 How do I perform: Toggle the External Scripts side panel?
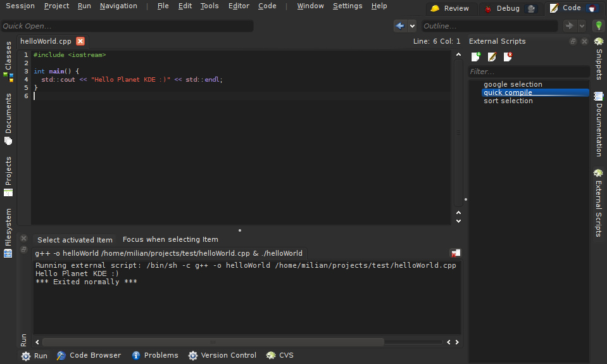pos(599,203)
